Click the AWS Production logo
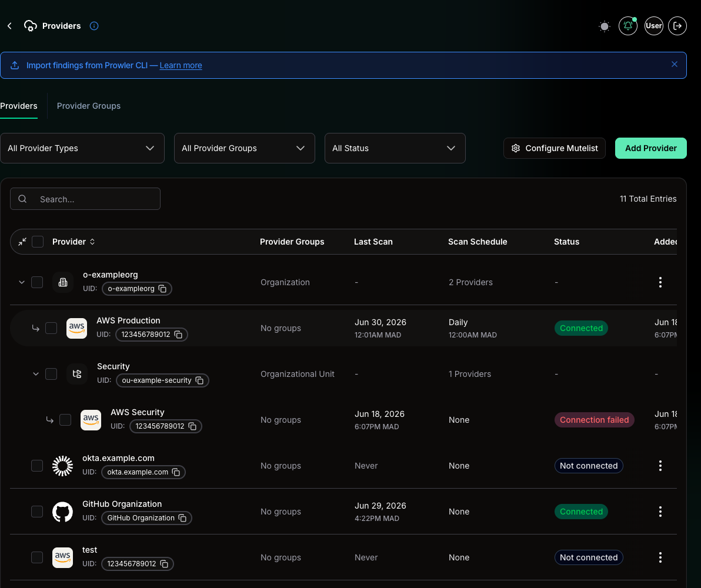 [x=77, y=328]
